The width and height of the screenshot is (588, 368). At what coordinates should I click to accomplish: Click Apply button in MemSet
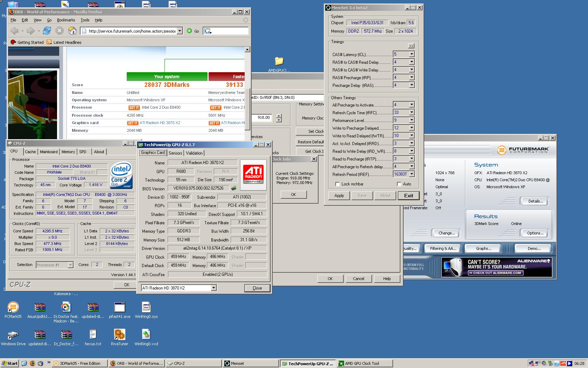(339, 196)
